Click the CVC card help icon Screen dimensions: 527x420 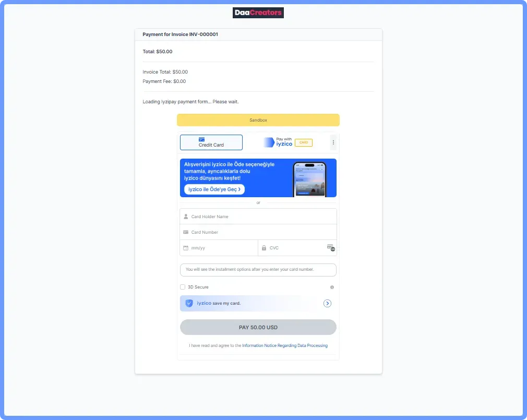(331, 248)
